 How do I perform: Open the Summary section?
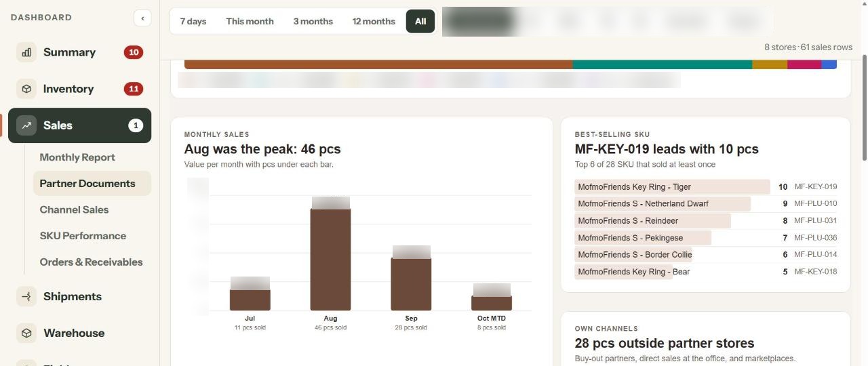pyautogui.click(x=80, y=52)
